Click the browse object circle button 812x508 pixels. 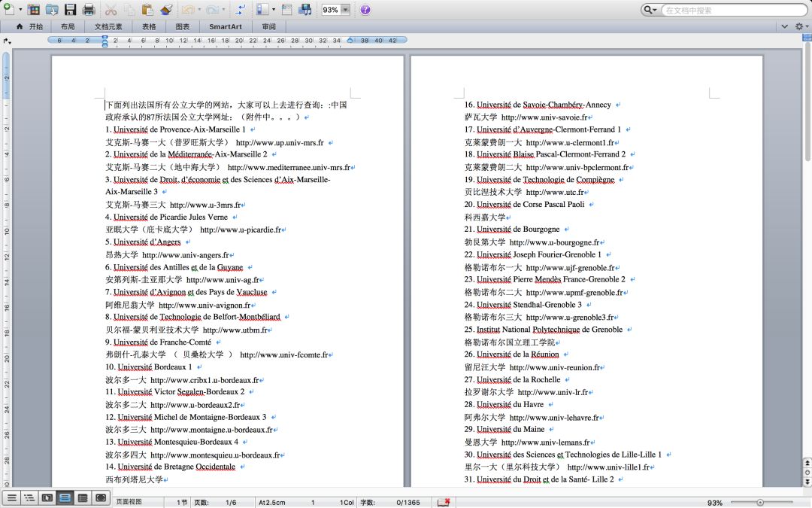[x=807, y=473]
